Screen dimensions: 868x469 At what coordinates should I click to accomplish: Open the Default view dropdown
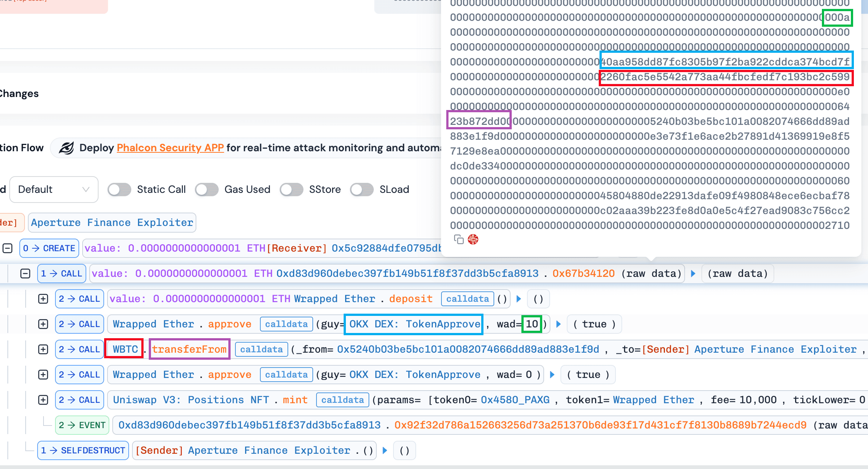54,190
